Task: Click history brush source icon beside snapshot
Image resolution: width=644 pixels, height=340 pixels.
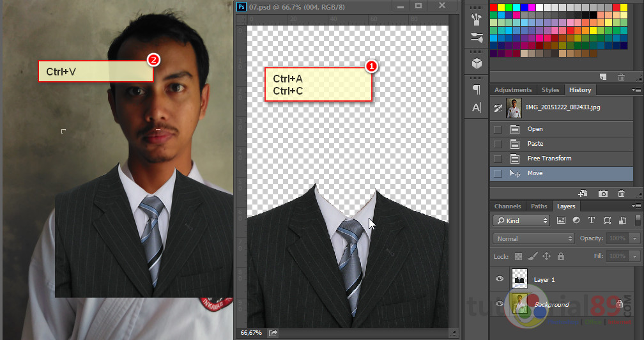Action: click(498, 109)
